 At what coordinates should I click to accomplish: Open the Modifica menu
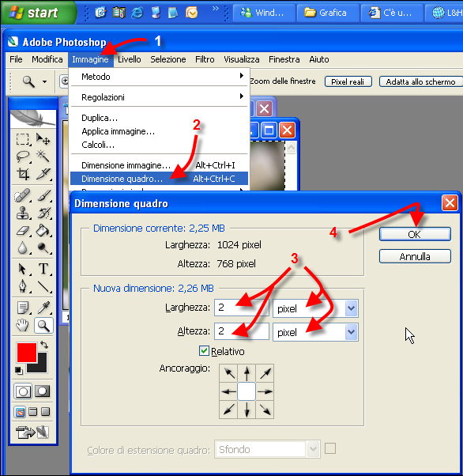tap(47, 59)
